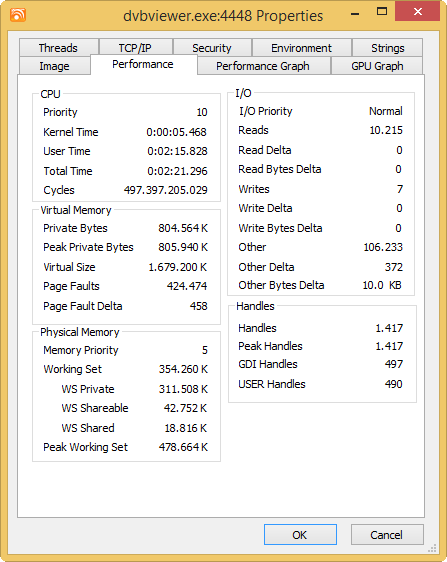Image resolution: width=447 pixels, height=562 pixels.
Task: Confirm with the OK button
Action: tap(300, 534)
